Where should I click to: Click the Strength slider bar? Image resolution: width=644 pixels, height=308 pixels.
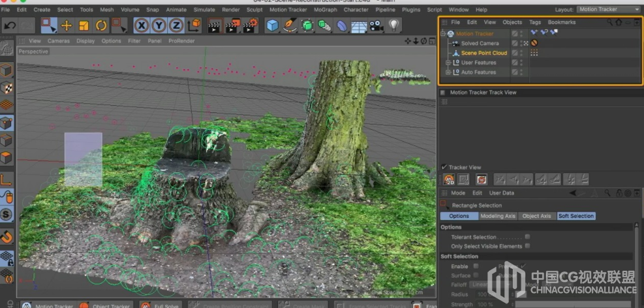[572, 304]
